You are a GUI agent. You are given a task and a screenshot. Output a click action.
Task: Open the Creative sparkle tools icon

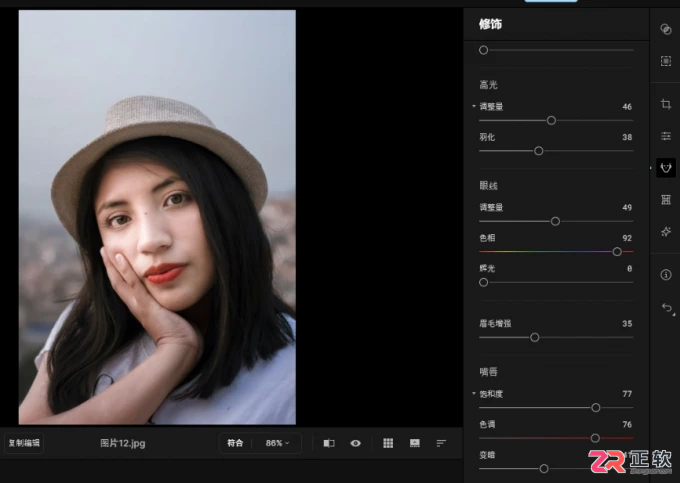pyautogui.click(x=666, y=232)
